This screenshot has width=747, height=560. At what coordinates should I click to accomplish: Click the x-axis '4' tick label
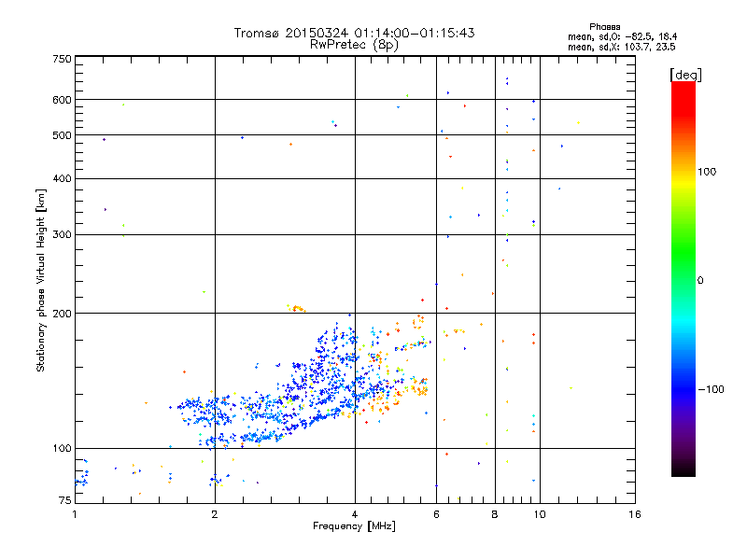pyautogui.click(x=355, y=514)
